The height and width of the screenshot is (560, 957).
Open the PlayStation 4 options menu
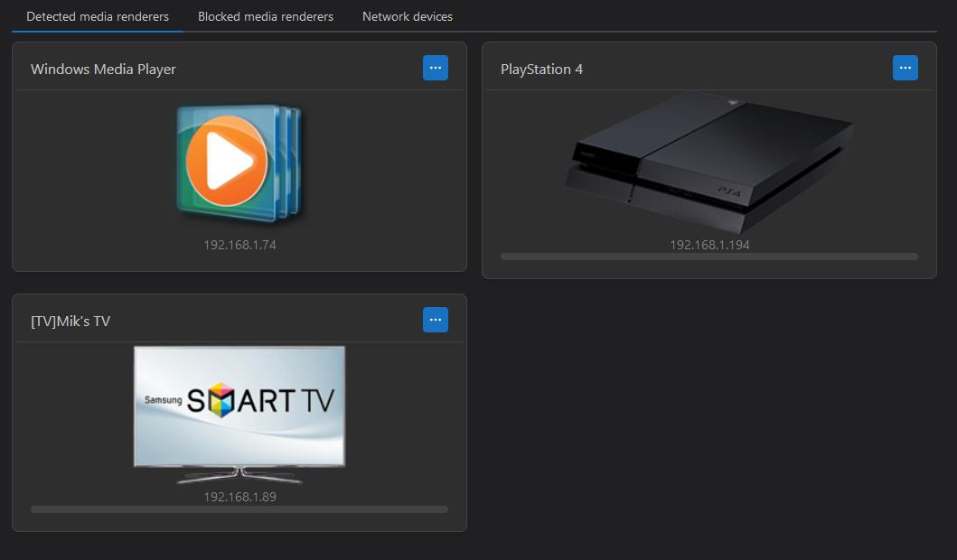[x=905, y=68]
